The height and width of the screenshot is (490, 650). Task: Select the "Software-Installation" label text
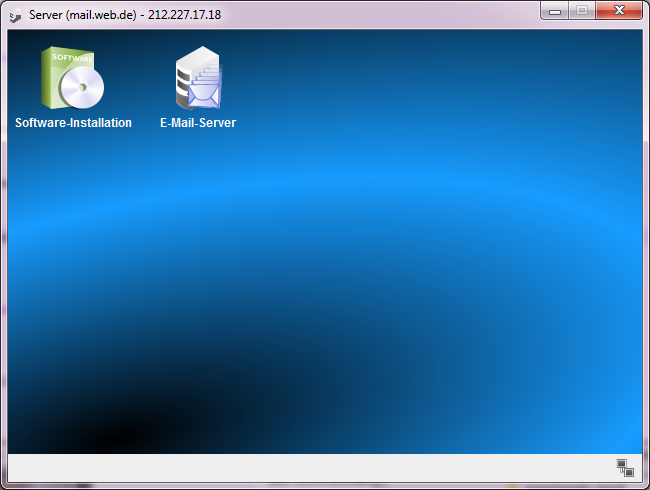coord(73,123)
